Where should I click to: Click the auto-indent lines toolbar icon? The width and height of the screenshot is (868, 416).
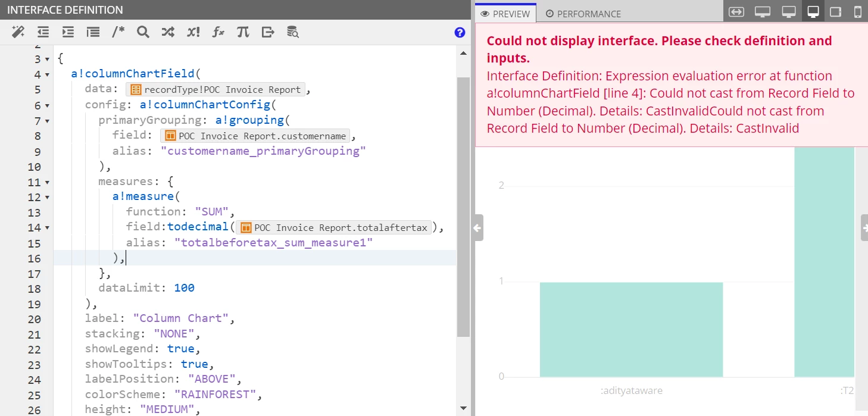click(x=93, y=32)
